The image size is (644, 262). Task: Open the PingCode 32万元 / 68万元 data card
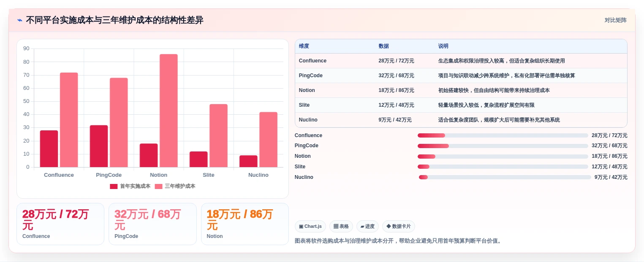coord(152,224)
